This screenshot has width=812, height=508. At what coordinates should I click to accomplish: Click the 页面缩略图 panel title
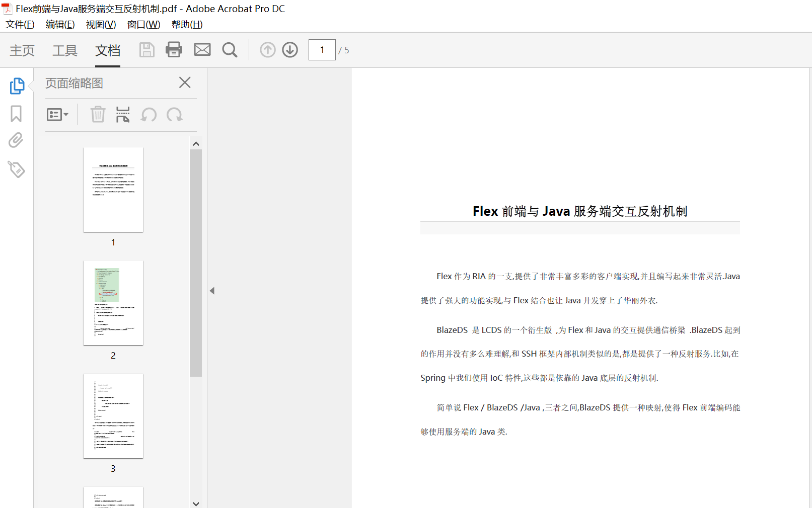pos(75,83)
